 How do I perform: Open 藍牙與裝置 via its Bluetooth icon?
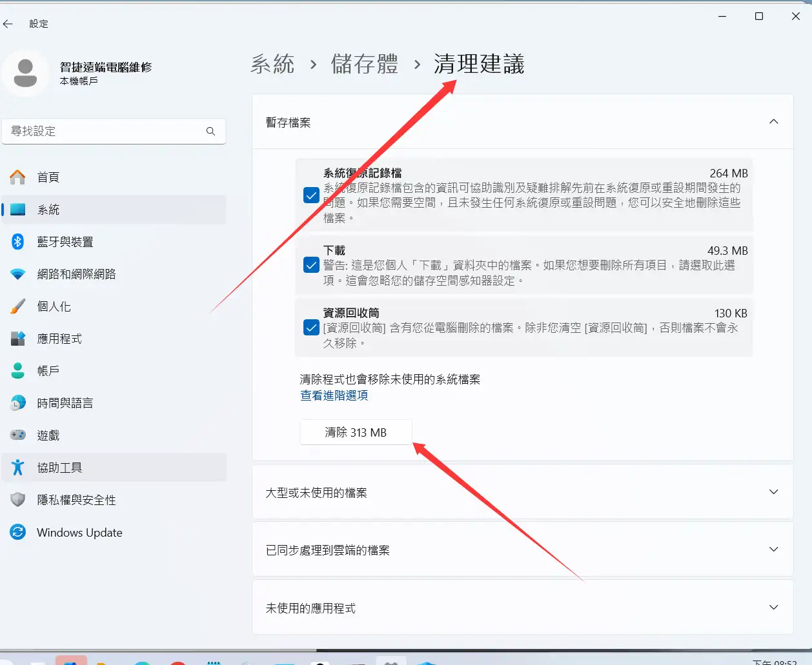pyautogui.click(x=18, y=242)
